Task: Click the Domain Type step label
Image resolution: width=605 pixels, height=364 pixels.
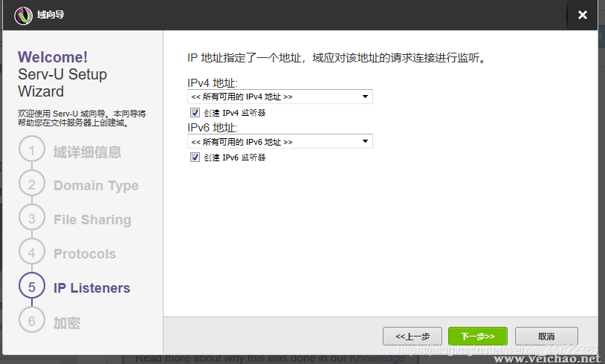Action: 96,186
